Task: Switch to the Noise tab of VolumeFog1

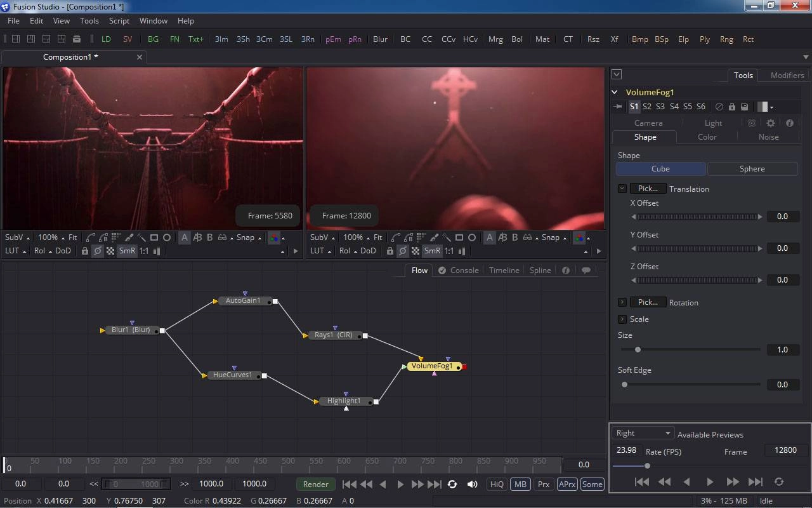Action: click(768, 137)
